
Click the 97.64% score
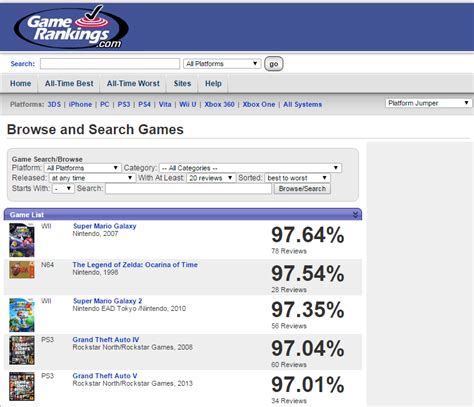coord(308,235)
